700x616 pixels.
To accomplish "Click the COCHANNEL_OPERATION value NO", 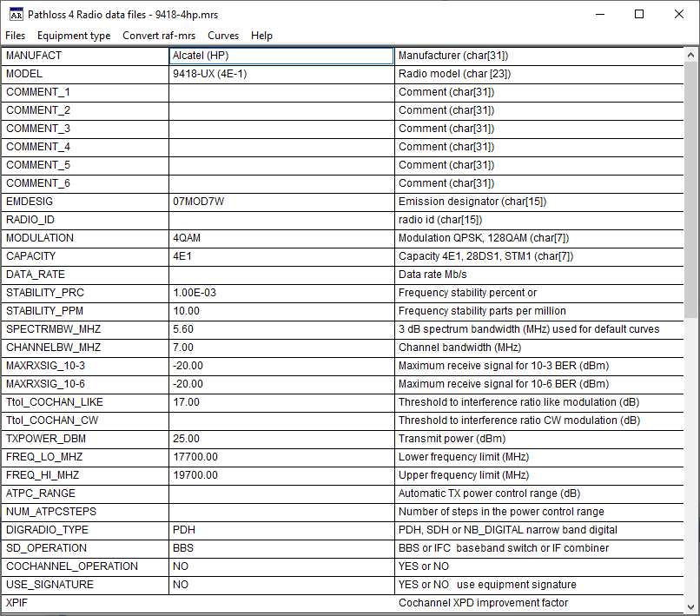I will coord(281,566).
